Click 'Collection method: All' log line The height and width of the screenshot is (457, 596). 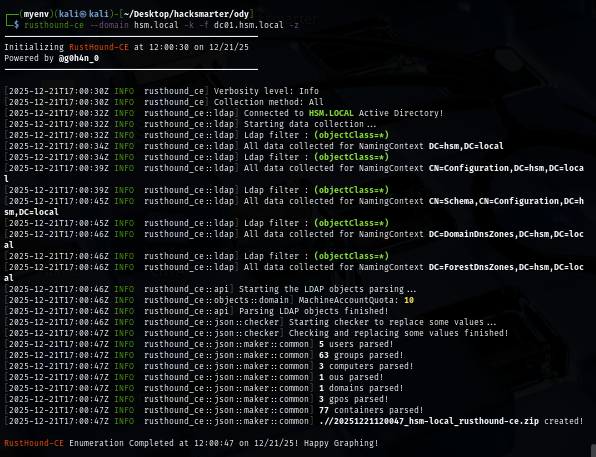point(268,102)
